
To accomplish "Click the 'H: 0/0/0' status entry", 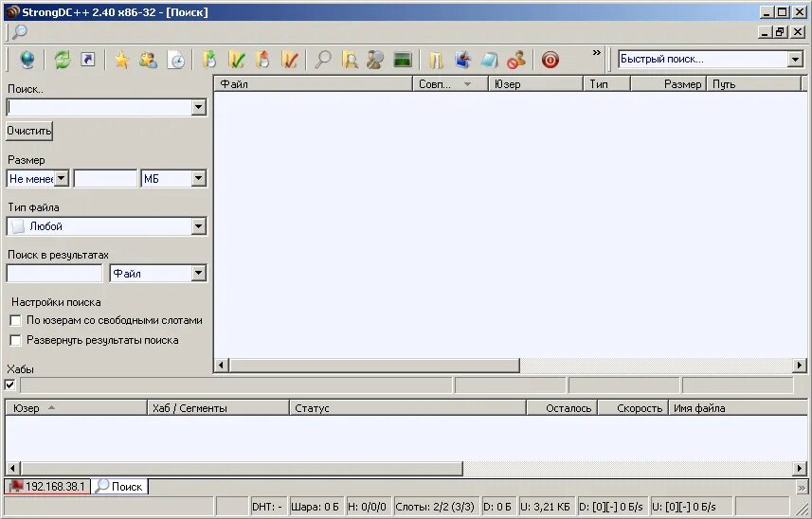I will click(x=368, y=506).
